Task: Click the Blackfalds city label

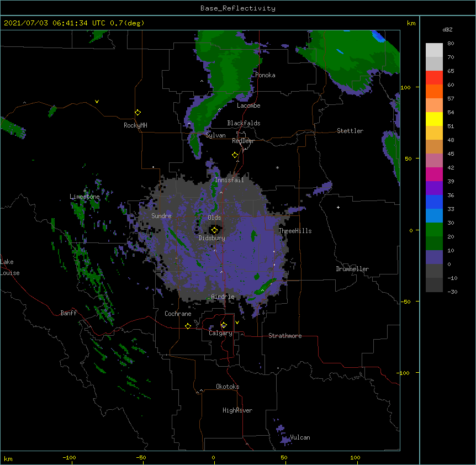Action: [244, 123]
